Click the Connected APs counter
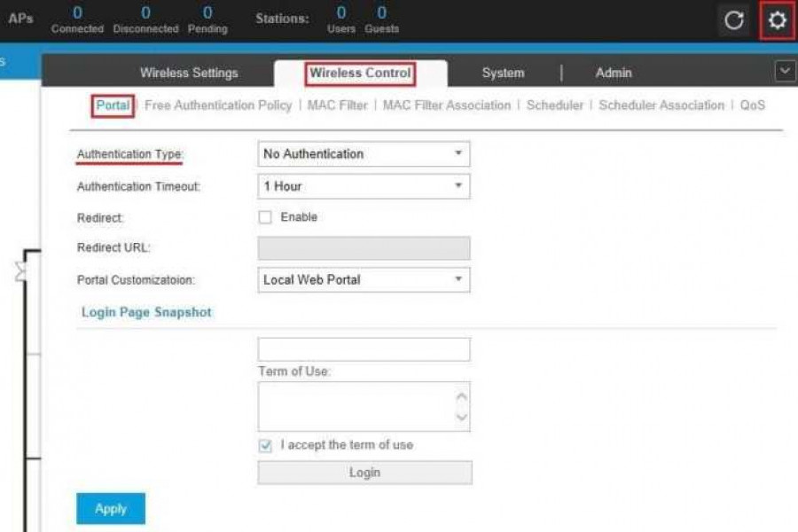The image size is (798, 532). tap(77, 18)
